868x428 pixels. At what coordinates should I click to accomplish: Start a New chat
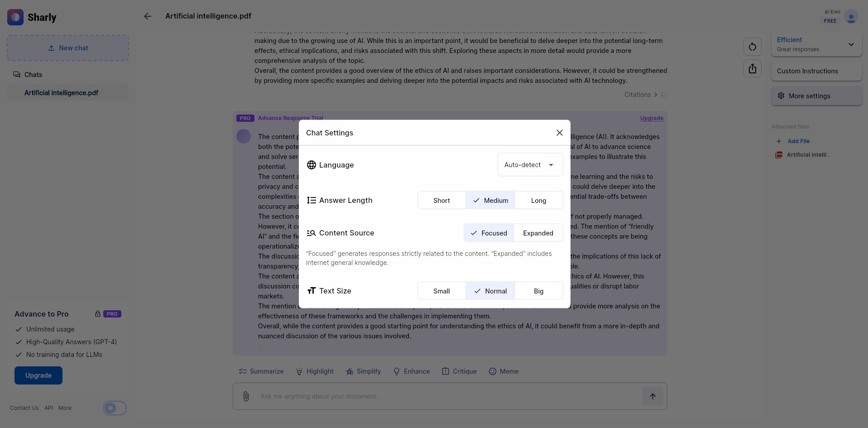click(68, 48)
